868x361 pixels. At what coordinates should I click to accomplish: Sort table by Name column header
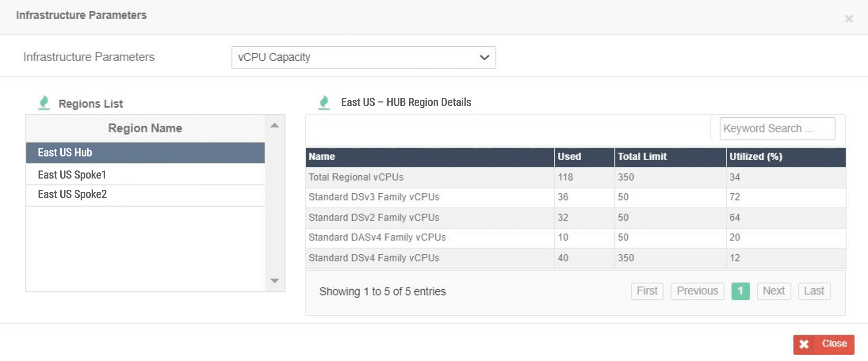coord(429,157)
